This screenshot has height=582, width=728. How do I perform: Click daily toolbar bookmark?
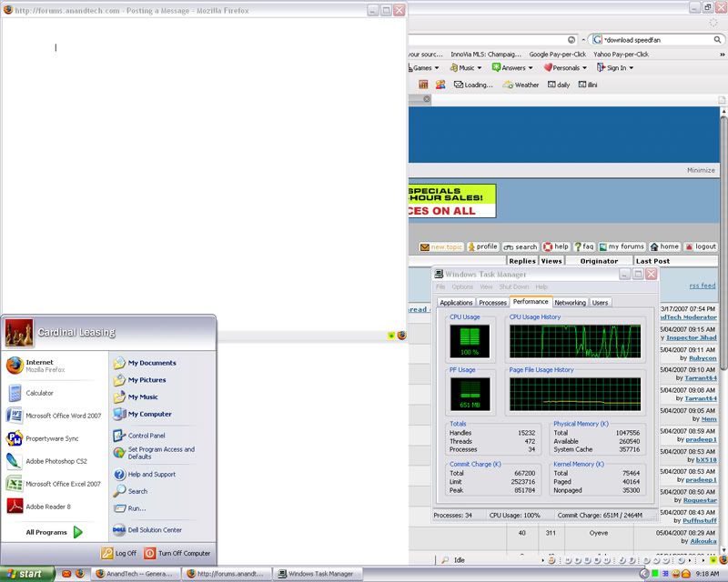[559, 85]
